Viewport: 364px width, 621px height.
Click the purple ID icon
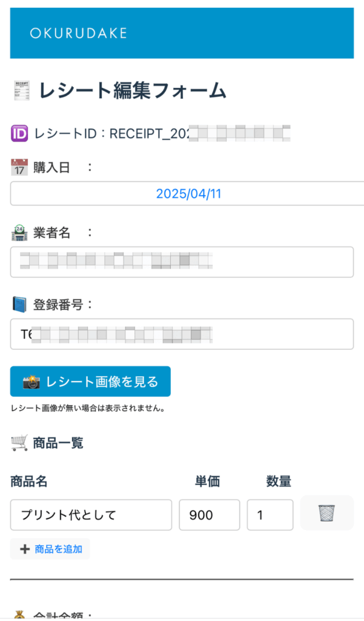pyautogui.click(x=19, y=133)
